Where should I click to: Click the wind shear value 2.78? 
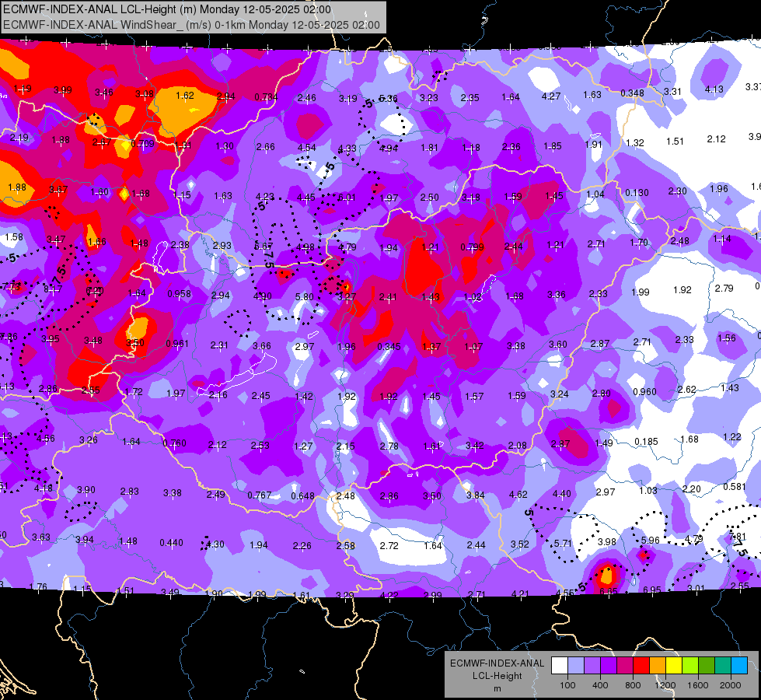pyautogui.click(x=389, y=446)
